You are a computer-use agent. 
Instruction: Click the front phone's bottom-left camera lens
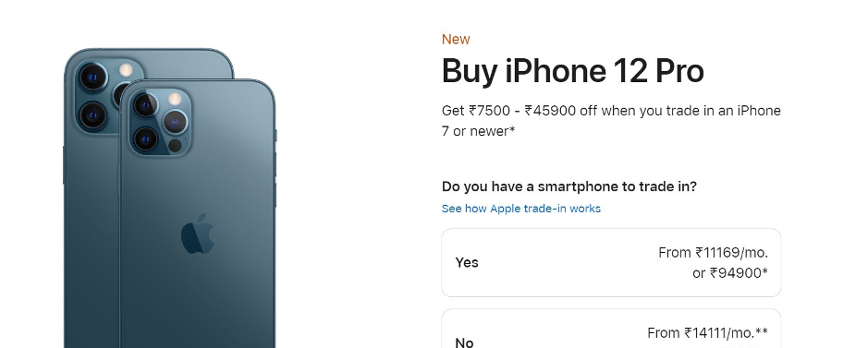click(145, 138)
